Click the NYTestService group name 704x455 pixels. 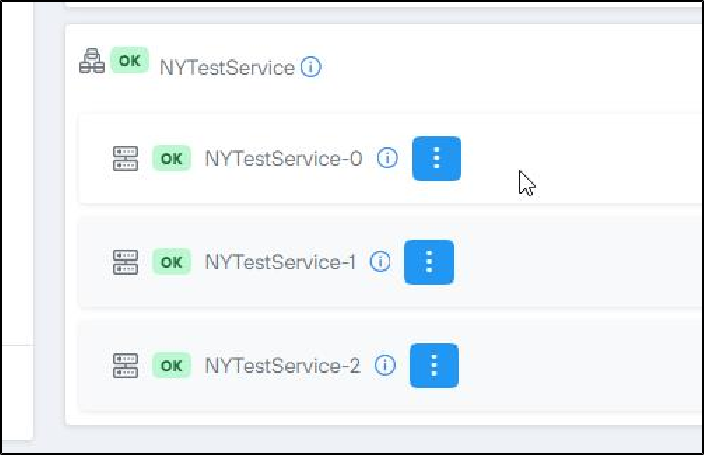pyautogui.click(x=227, y=68)
